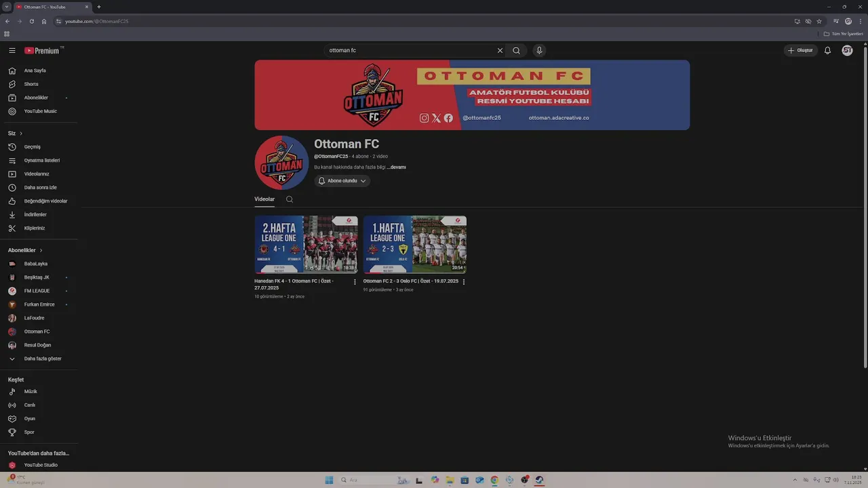Expand channel description via ...devamı
Screen dimensions: 868x488
pyautogui.click(x=397, y=167)
